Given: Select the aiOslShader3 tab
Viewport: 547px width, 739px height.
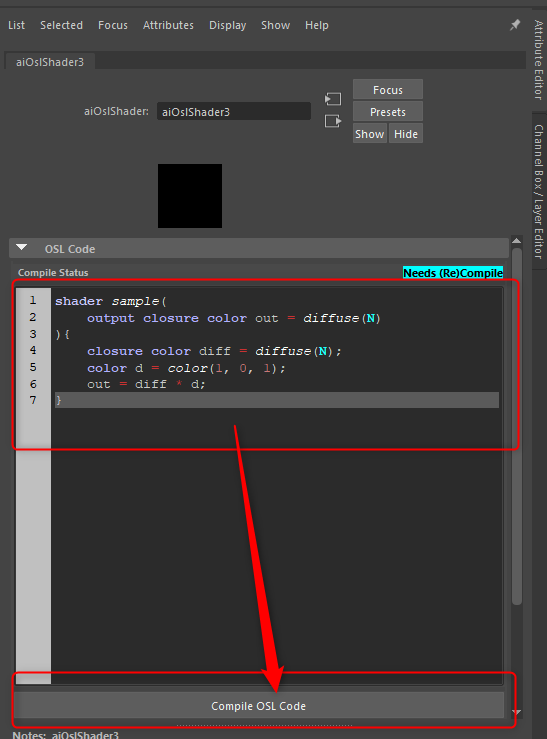Looking at the screenshot, I should pyautogui.click(x=50, y=62).
